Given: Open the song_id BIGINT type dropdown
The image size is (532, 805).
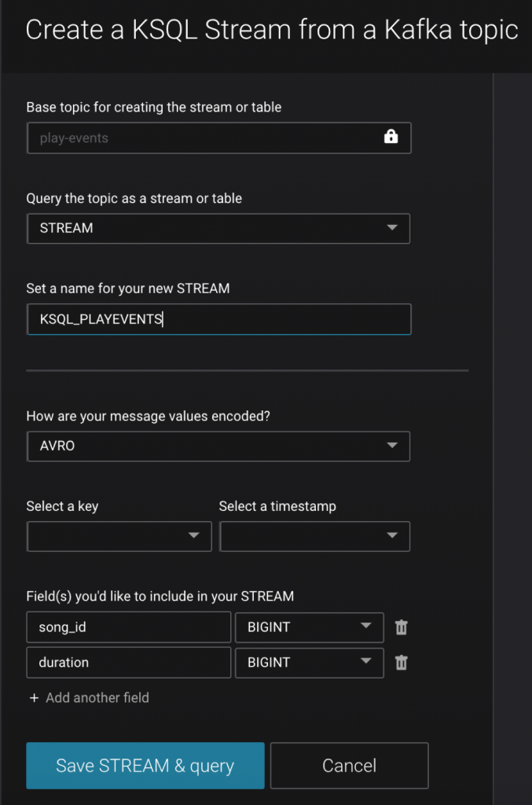Looking at the screenshot, I should 310,627.
